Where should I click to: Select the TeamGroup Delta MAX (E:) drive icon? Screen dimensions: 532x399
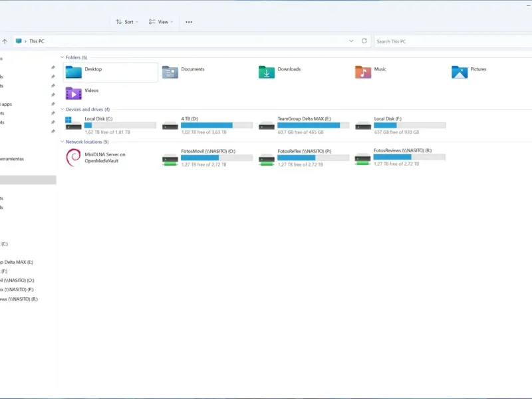click(267, 126)
